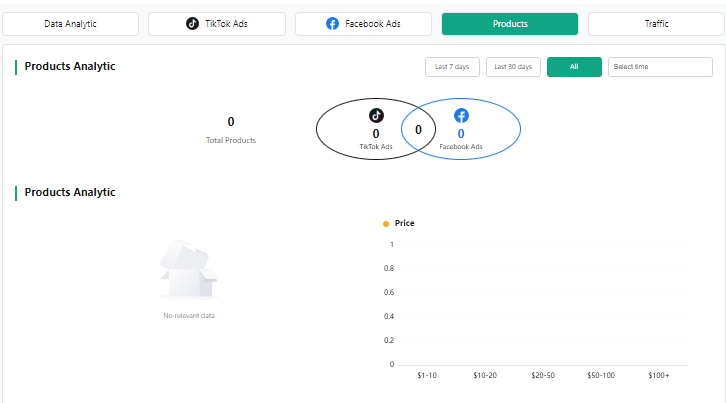Click the 0.8 value on chart axis

389,268
